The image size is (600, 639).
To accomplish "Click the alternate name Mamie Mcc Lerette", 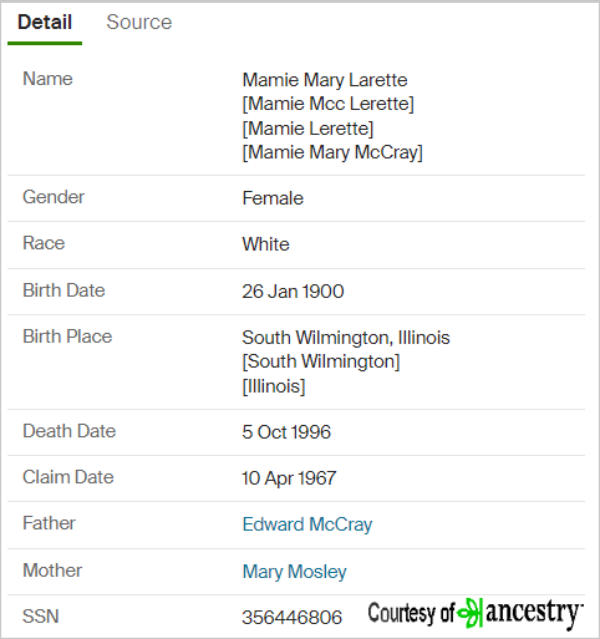I will coord(328,104).
